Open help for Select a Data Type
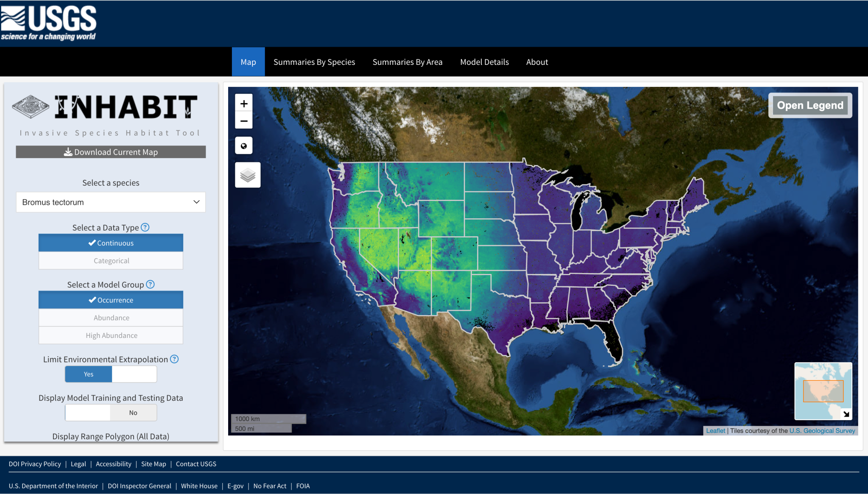The image size is (868, 494). pyautogui.click(x=145, y=227)
